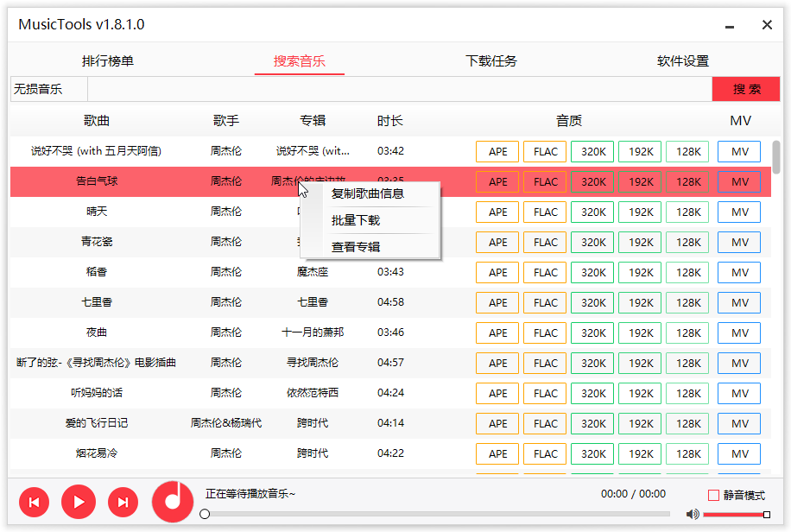Screen dimensions: 791x532
Task: Download 稻香 at 128K quality
Action: tap(687, 272)
